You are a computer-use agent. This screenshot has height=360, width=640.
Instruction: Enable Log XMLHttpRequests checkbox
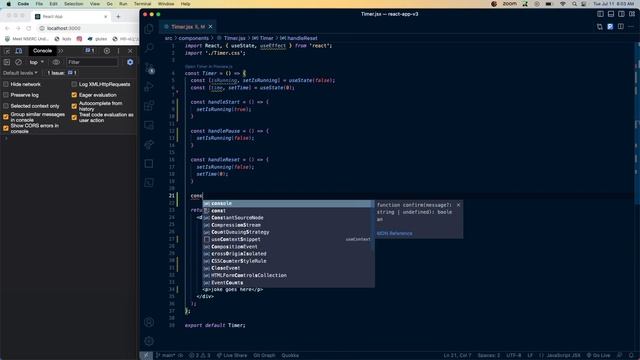click(x=74, y=84)
